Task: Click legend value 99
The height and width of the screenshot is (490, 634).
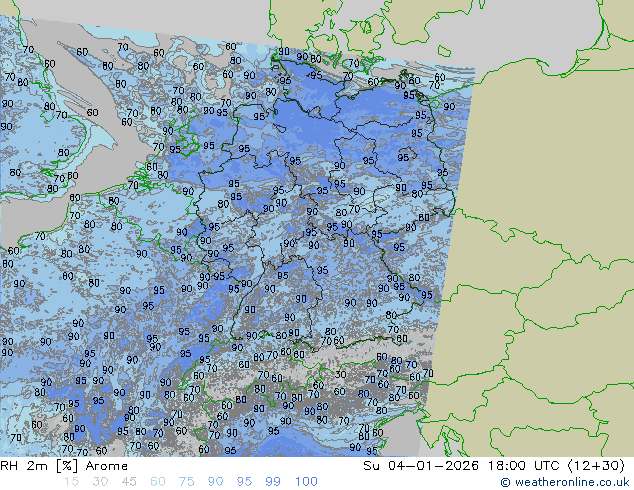Action: pyautogui.click(x=273, y=482)
